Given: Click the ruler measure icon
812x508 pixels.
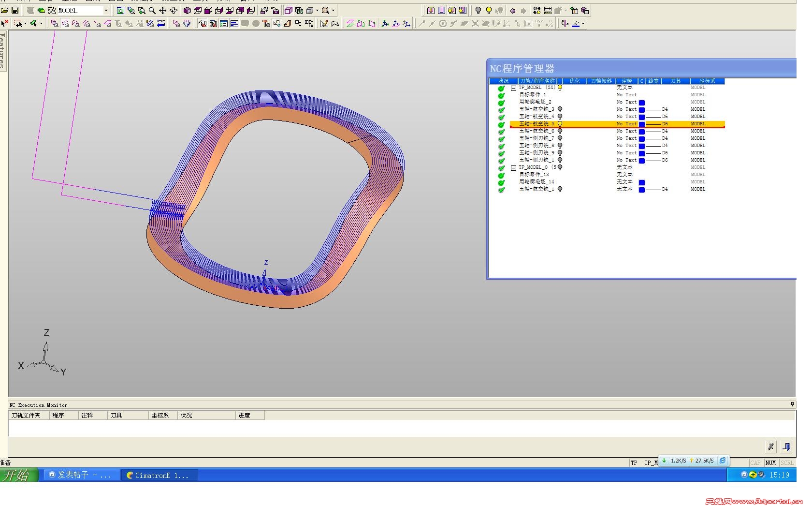Looking at the screenshot, I should coord(548,10).
